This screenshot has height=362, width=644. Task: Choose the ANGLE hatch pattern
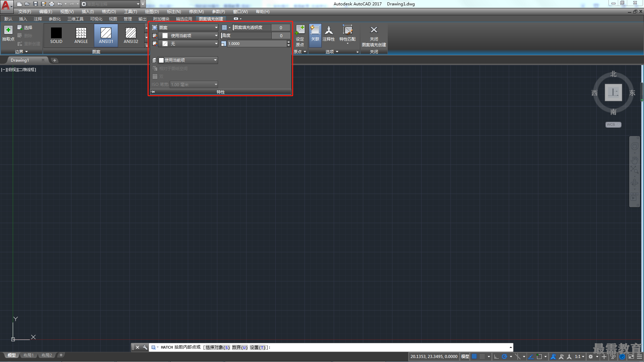(81, 35)
